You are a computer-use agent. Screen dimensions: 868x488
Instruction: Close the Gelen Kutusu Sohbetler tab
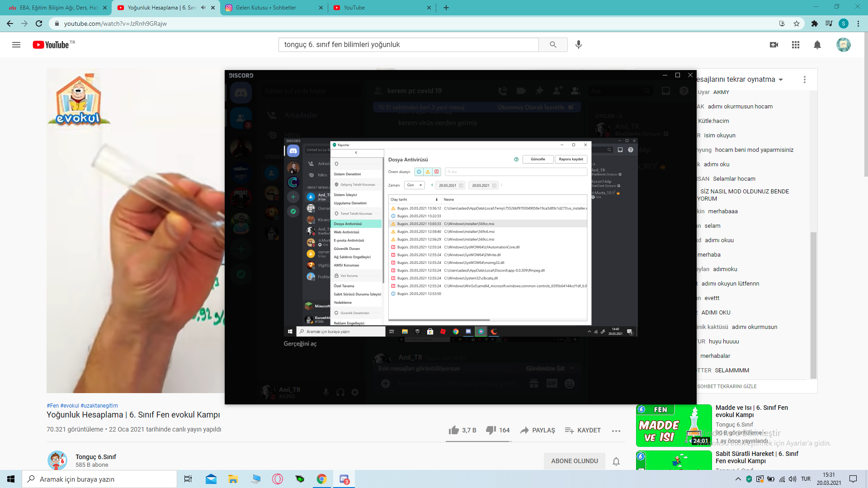point(321,8)
